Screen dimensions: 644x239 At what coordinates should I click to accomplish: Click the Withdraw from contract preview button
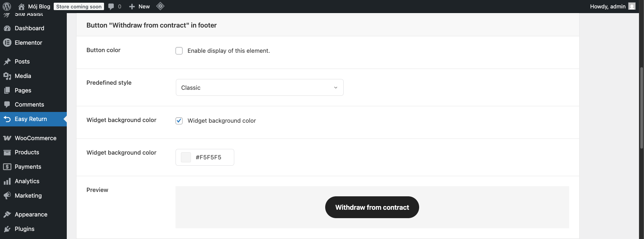tap(372, 207)
